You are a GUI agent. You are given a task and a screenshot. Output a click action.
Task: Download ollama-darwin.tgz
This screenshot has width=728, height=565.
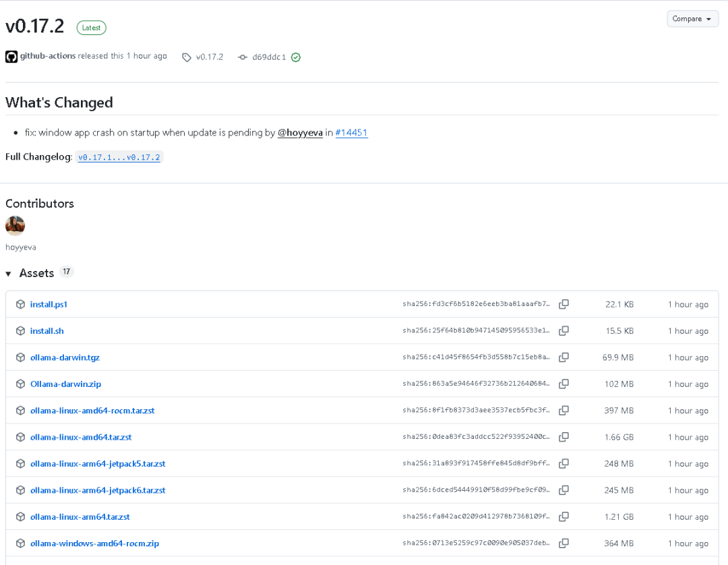(x=65, y=357)
